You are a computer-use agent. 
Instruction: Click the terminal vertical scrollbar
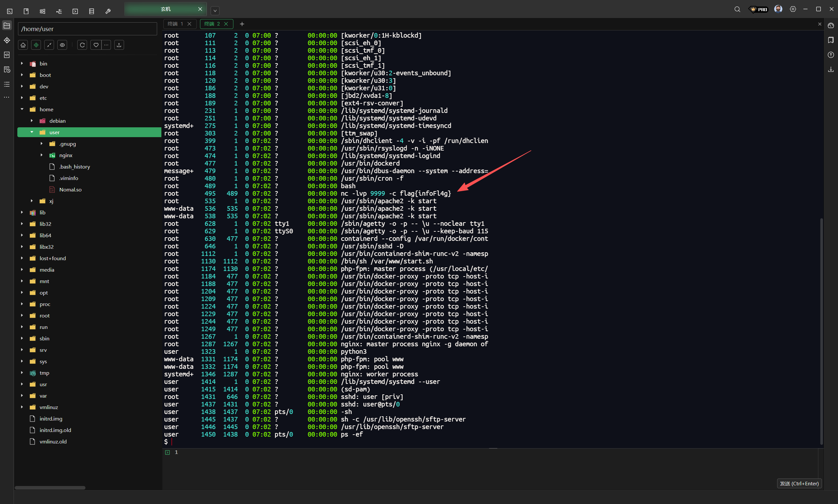(821, 330)
